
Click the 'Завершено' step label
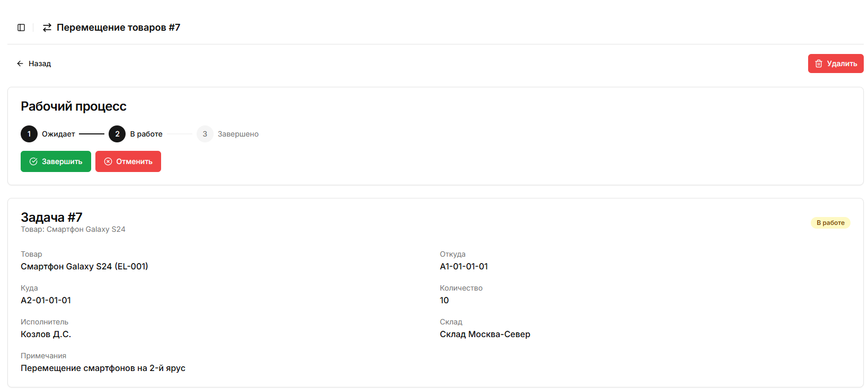238,134
